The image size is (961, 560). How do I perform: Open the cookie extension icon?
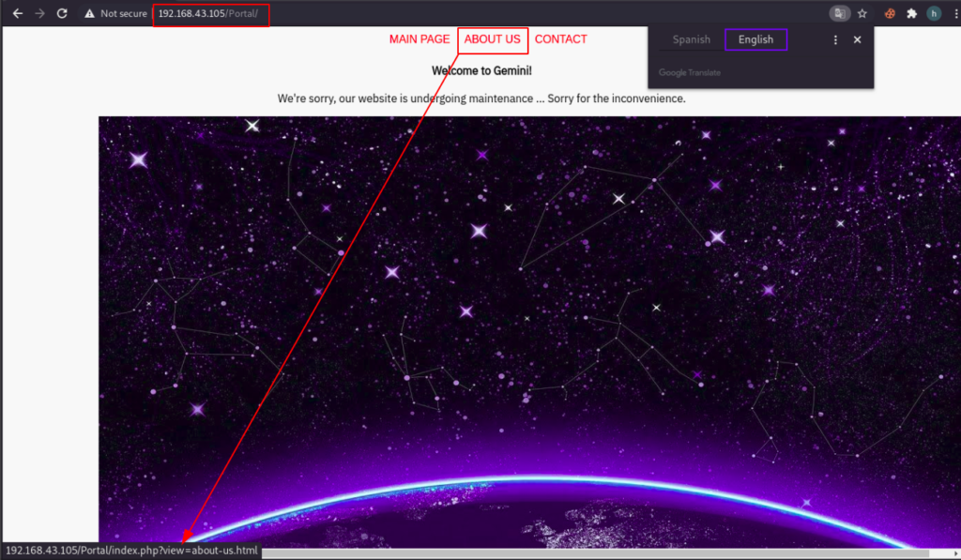890,13
